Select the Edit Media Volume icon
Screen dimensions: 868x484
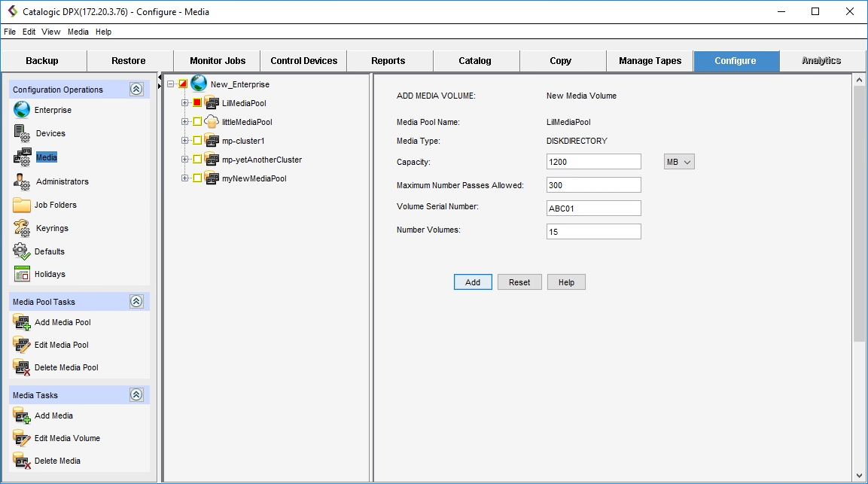coord(22,438)
